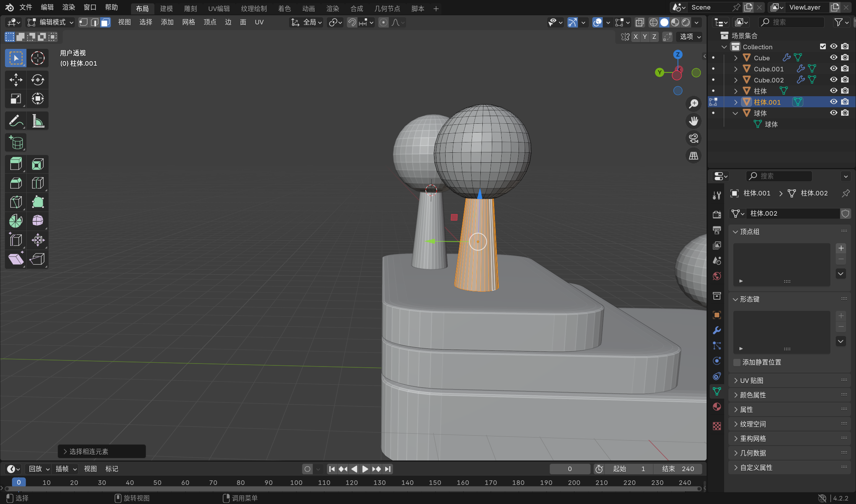Expand the UV 贴图 panel
The image size is (856, 504).
pos(751,380)
